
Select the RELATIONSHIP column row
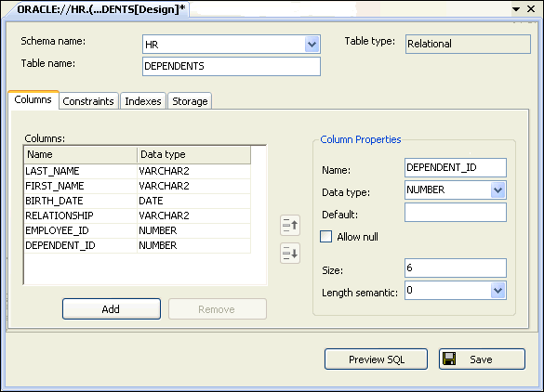coord(138,216)
